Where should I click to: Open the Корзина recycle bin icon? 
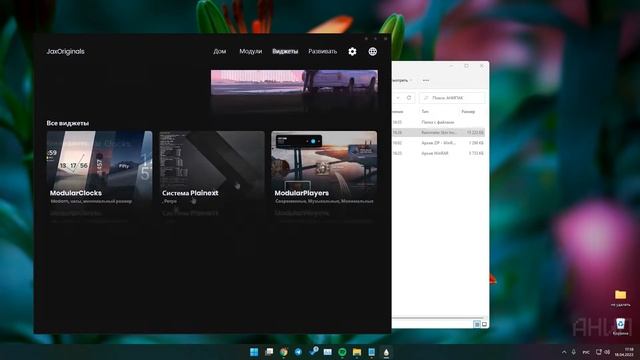(620, 327)
